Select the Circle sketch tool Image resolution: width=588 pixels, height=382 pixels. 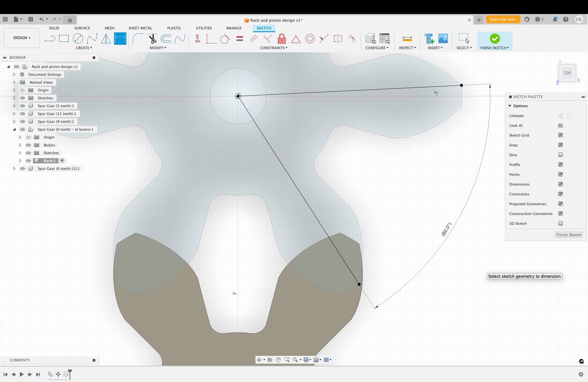point(78,39)
